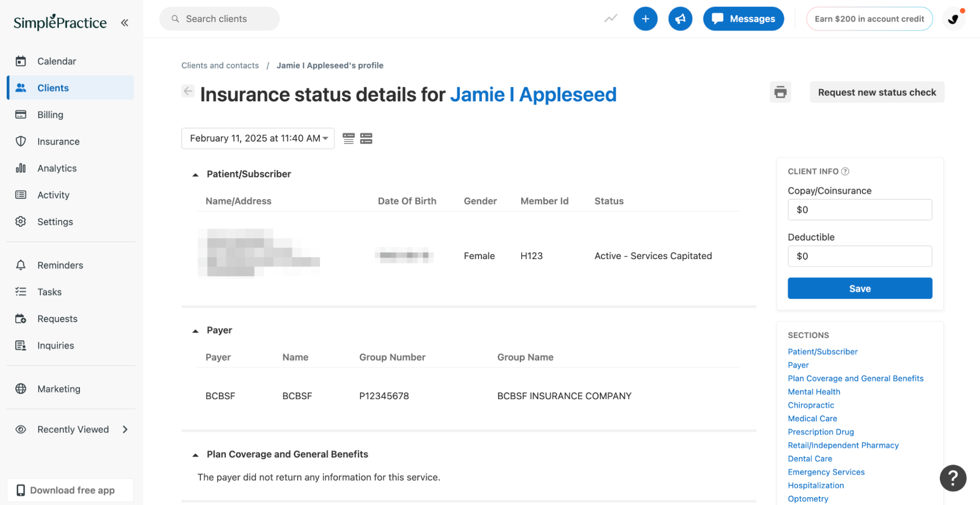Click the analytics trend line icon
Image resolution: width=980 pixels, height=505 pixels.
coord(610,19)
